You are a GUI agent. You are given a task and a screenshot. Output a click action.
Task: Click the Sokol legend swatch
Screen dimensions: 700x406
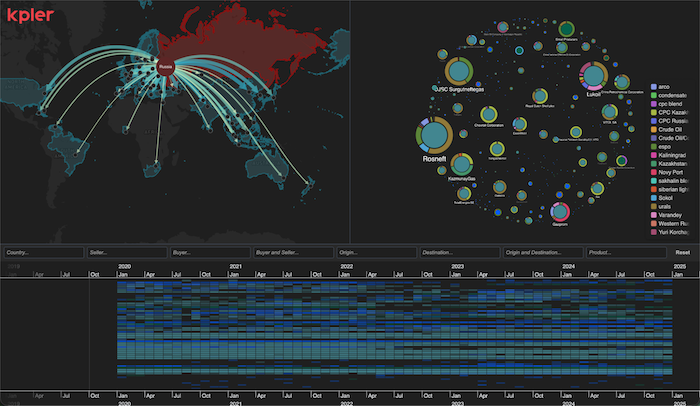point(654,198)
